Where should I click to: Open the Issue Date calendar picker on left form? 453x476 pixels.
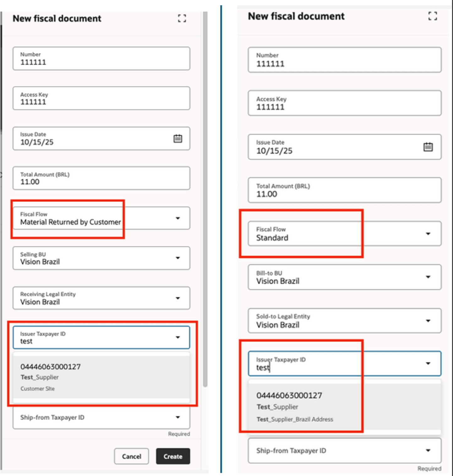tap(178, 138)
